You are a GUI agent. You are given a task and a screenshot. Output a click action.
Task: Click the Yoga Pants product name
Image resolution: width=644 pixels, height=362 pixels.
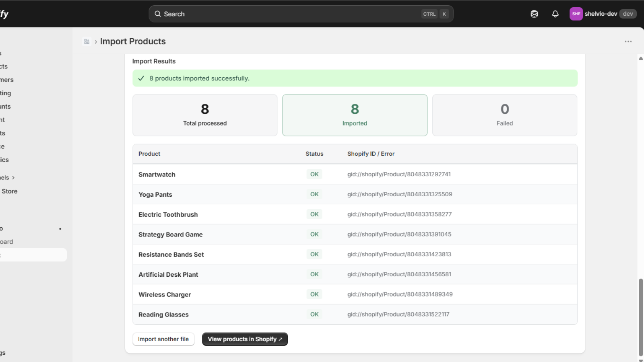(x=155, y=195)
